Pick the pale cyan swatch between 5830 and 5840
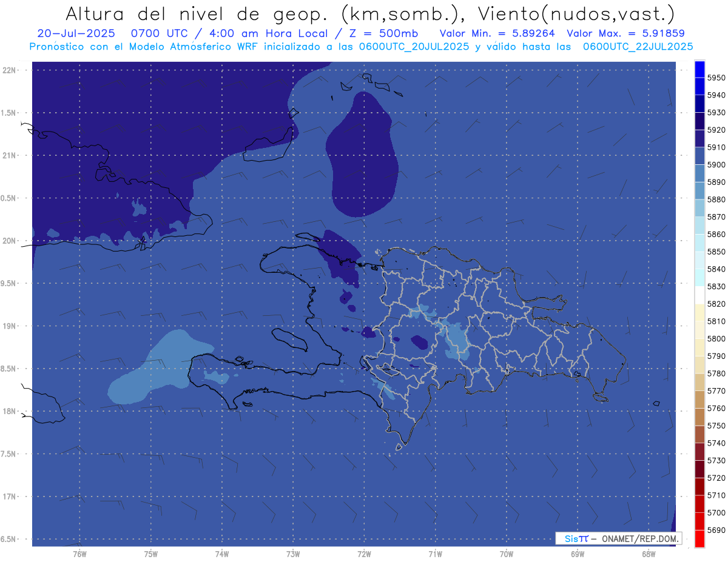728x562 pixels. [x=699, y=278]
